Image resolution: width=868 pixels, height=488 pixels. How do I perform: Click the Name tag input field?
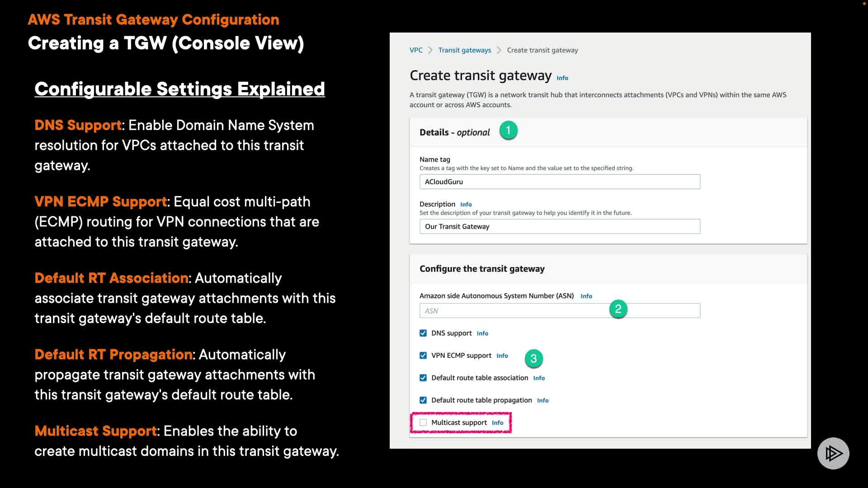[x=559, y=182]
